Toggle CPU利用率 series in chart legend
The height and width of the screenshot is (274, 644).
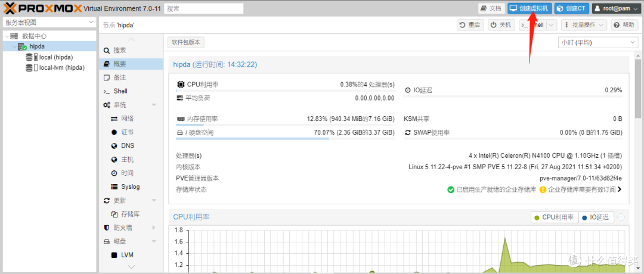(x=554, y=217)
